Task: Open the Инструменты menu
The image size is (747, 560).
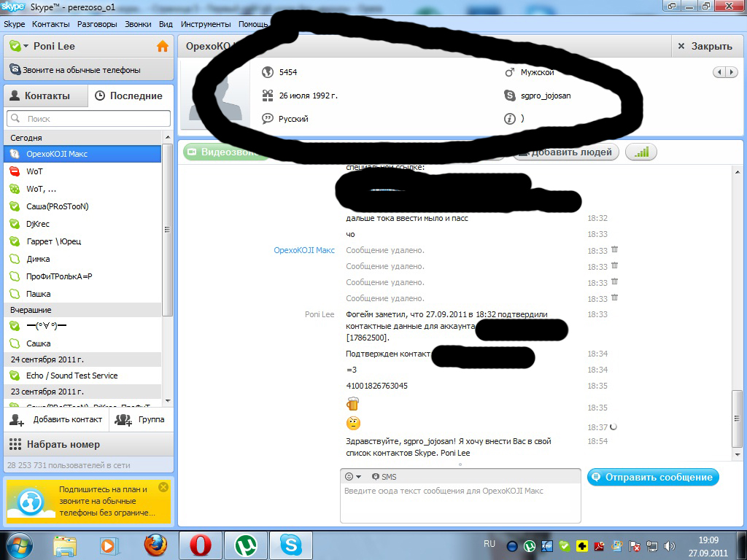Action: point(206,24)
